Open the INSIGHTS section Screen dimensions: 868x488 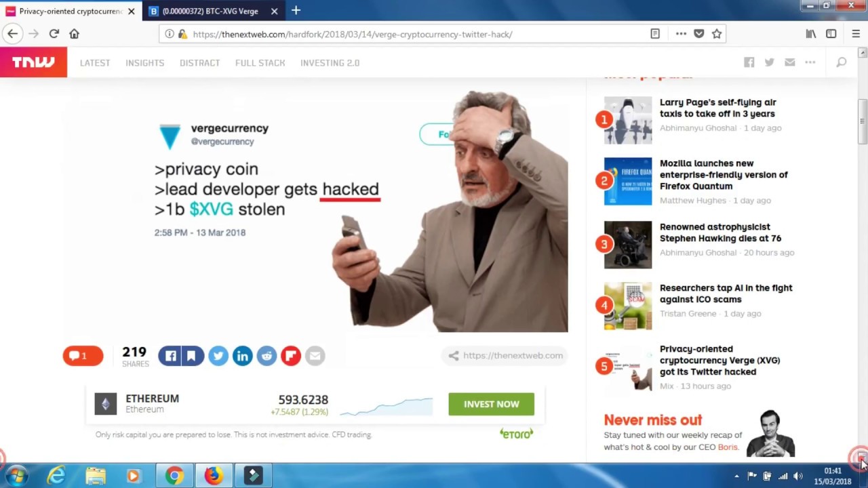click(144, 62)
